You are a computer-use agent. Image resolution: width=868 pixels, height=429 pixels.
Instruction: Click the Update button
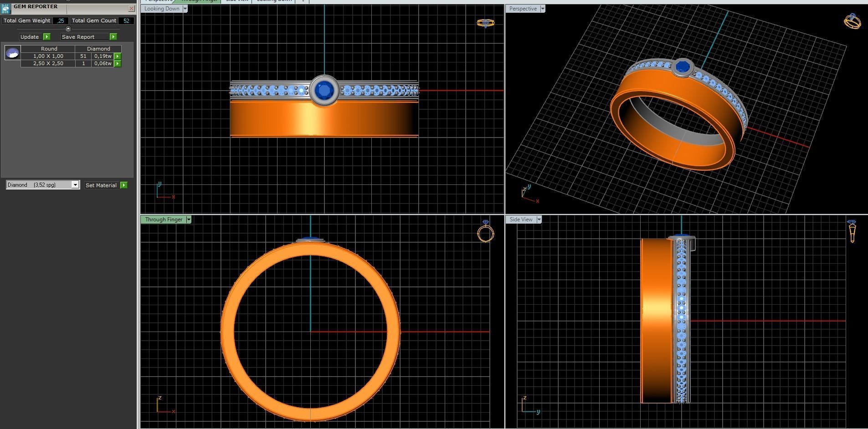click(30, 36)
